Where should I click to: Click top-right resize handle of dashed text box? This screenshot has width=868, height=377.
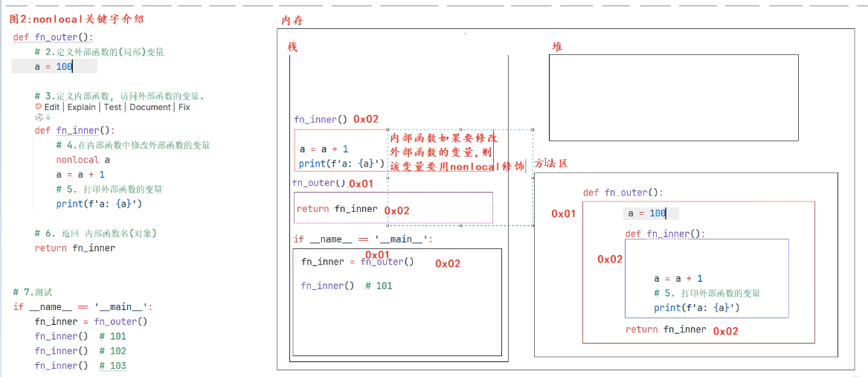click(533, 129)
